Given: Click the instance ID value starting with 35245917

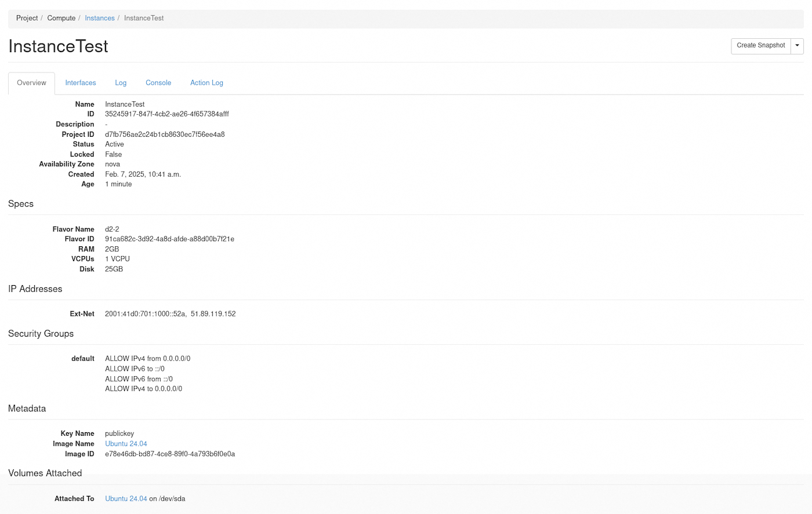Looking at the screenshot, I should (x=166, y=114).
